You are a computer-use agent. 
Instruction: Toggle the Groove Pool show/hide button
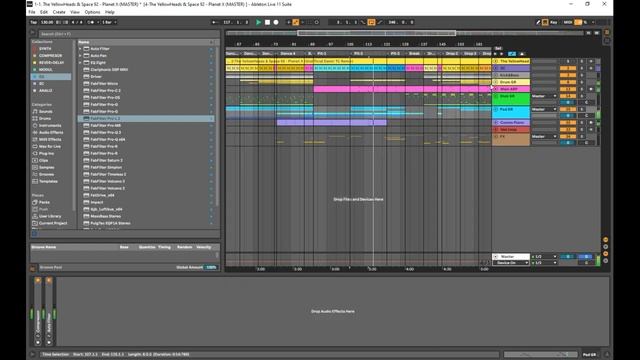(x=33, y=268)
